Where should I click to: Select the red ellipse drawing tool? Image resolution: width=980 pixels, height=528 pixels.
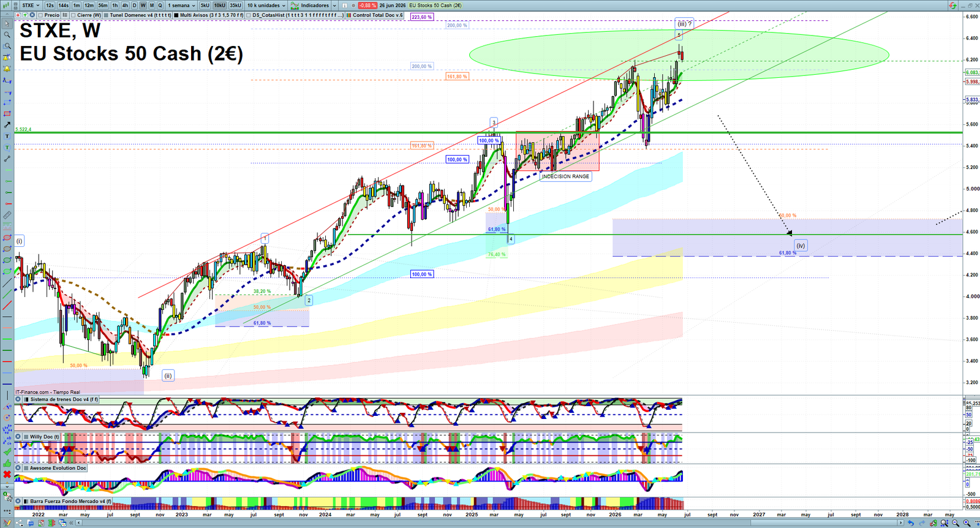[x=7, y=238]
